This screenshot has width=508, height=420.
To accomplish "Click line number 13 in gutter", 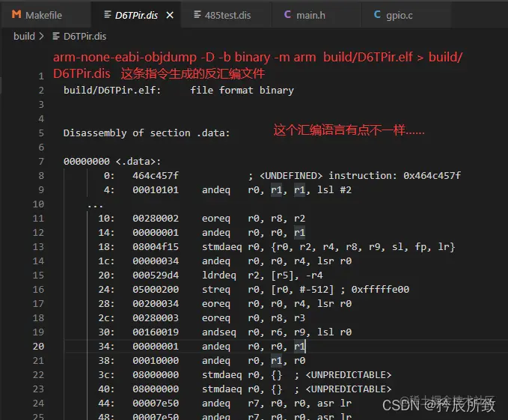I will pyautogui.click(x=38, y=246).
